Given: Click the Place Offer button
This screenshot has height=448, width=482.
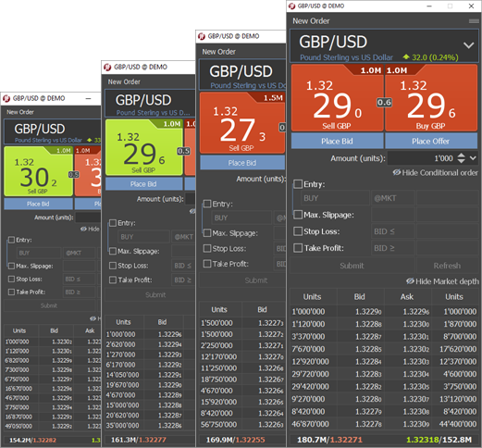Looking at the screenshot, I should (431, 142).
